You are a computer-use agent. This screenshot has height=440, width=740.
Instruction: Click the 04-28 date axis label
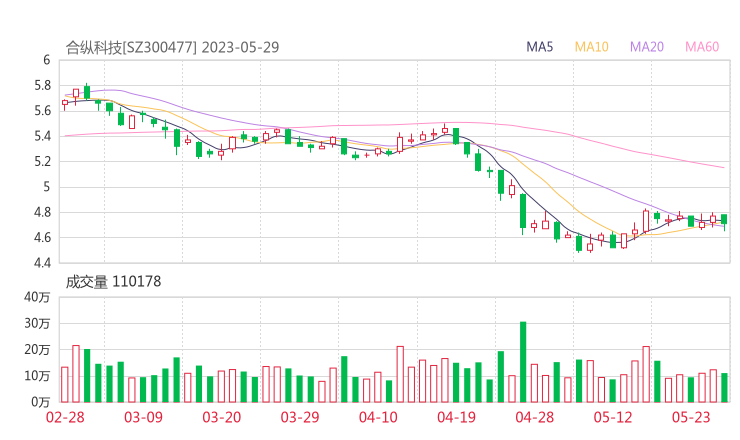pyautogui.click(x=535, y=417)
